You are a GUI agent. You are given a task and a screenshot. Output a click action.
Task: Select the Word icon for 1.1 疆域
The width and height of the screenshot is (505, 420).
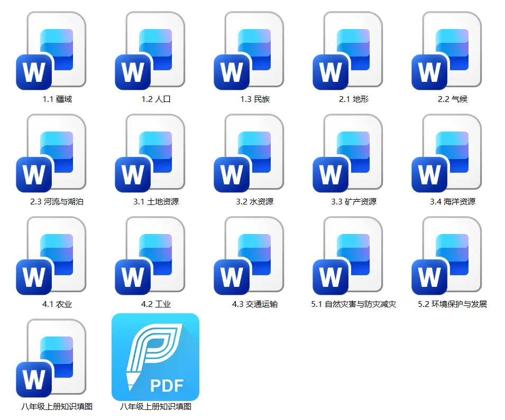point(51,51)
